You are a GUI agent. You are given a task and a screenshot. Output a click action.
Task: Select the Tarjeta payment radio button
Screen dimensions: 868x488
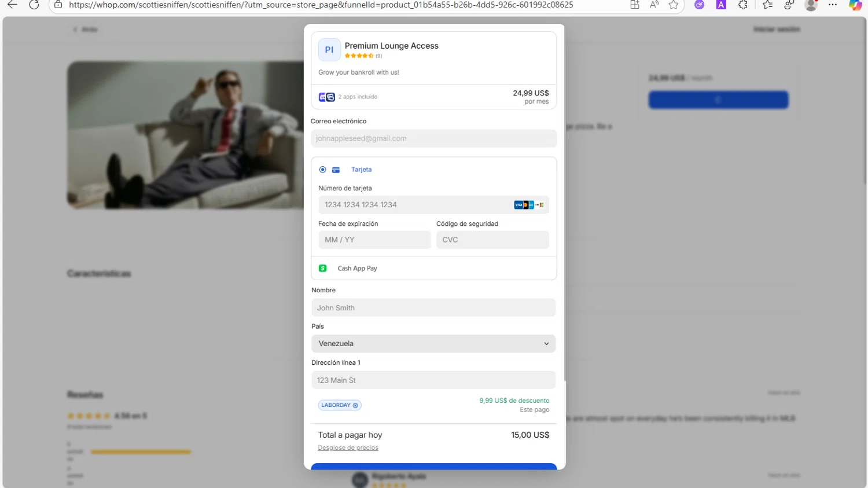click(322, 170)
